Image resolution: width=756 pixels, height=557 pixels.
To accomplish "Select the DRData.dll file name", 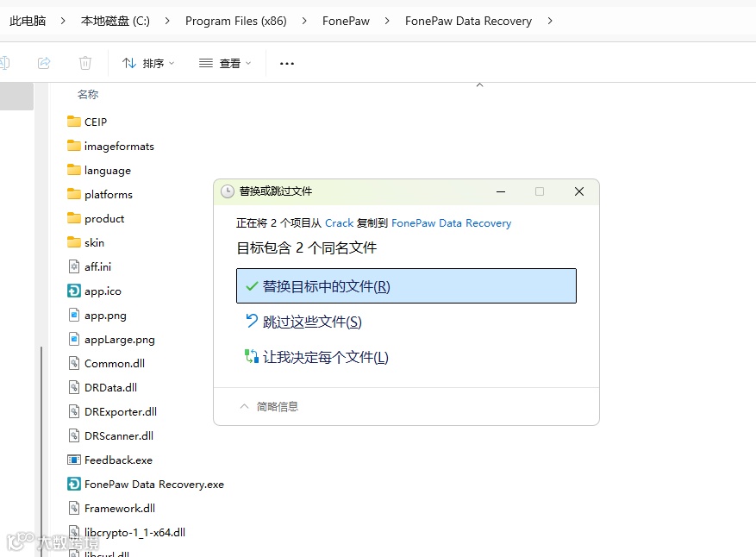I will [110, 388].
